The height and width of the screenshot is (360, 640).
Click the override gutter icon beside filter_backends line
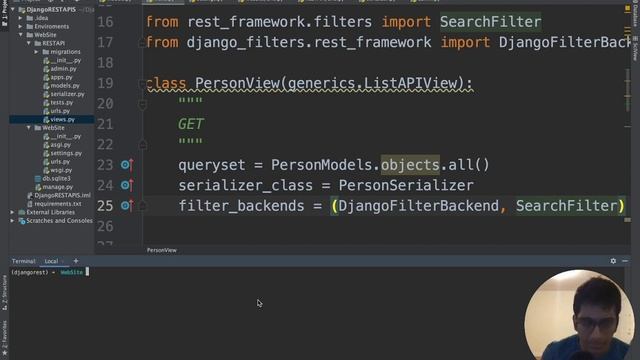127,206
